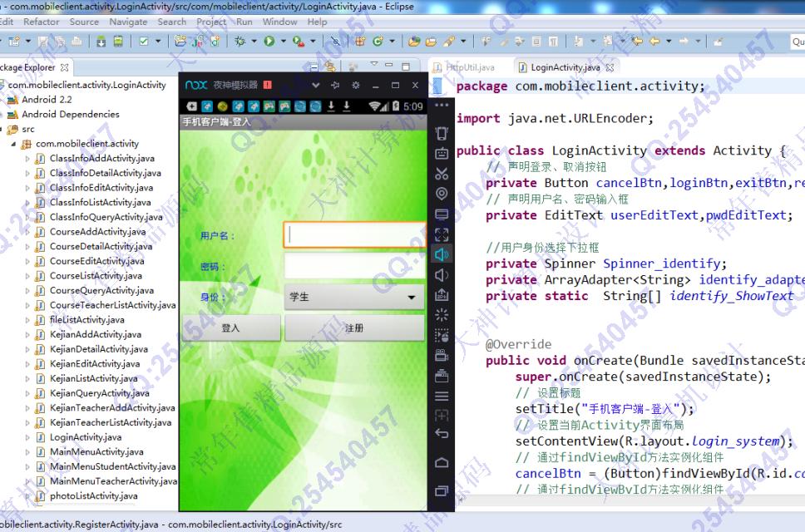
Task: Close the LoginActivity.java editor tab
Action: click(x=610, y=67)
